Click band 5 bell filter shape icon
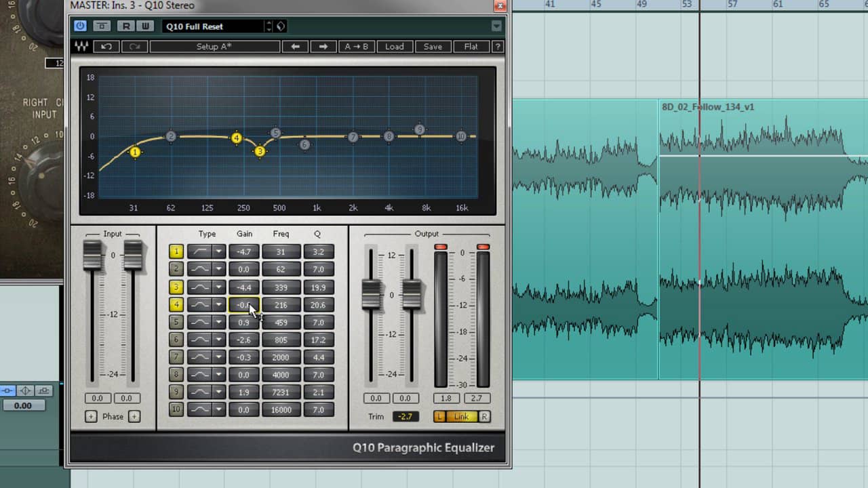 (199, 322)
